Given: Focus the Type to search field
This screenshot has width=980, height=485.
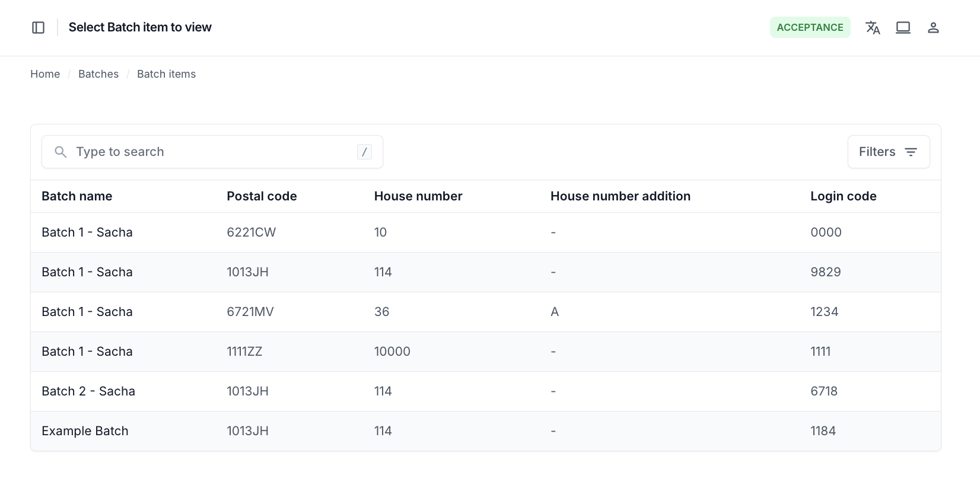Looking at the screenshot, I should 212,152.
